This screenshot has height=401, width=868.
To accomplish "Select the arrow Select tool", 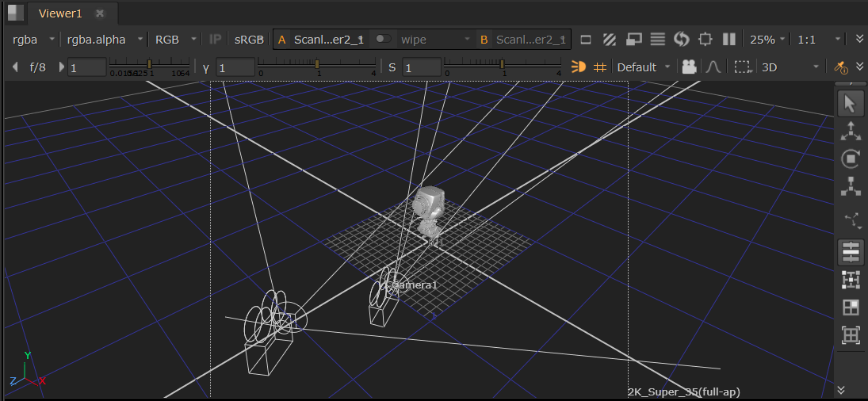I will tap(851, 104).
